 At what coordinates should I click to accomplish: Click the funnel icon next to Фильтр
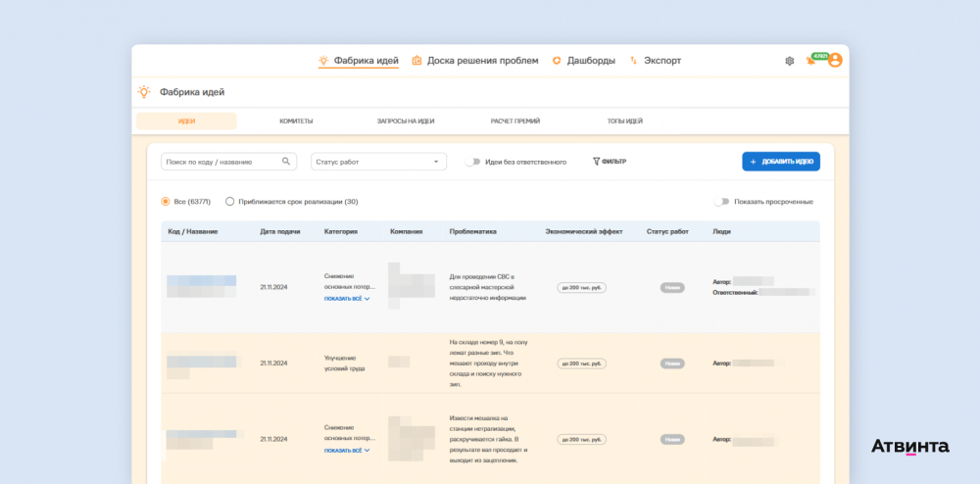(x=596, y=162)
